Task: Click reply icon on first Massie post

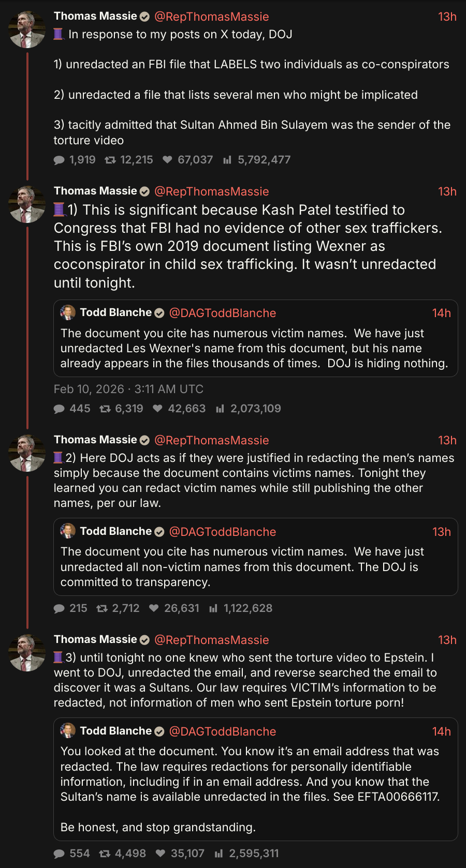Action: (59, 160)
